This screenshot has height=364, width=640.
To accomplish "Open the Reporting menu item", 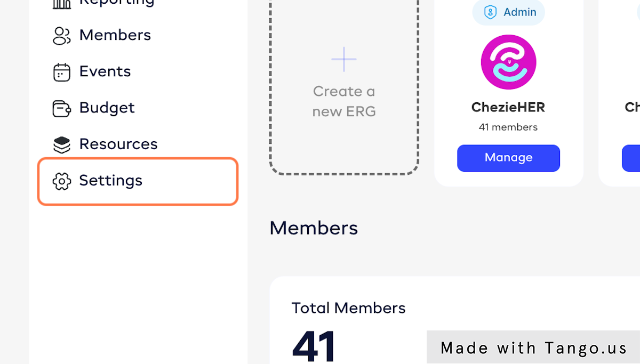I will point(116,3).
